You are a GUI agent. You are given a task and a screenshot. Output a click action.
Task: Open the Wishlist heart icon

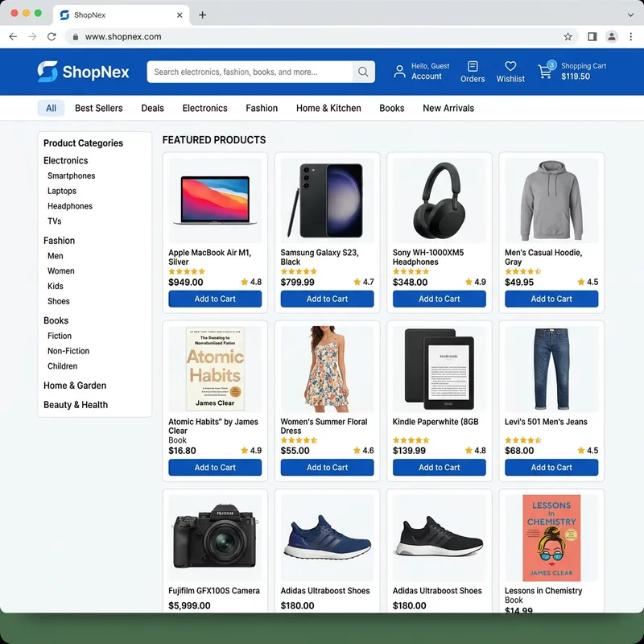(x=510, y=66)
